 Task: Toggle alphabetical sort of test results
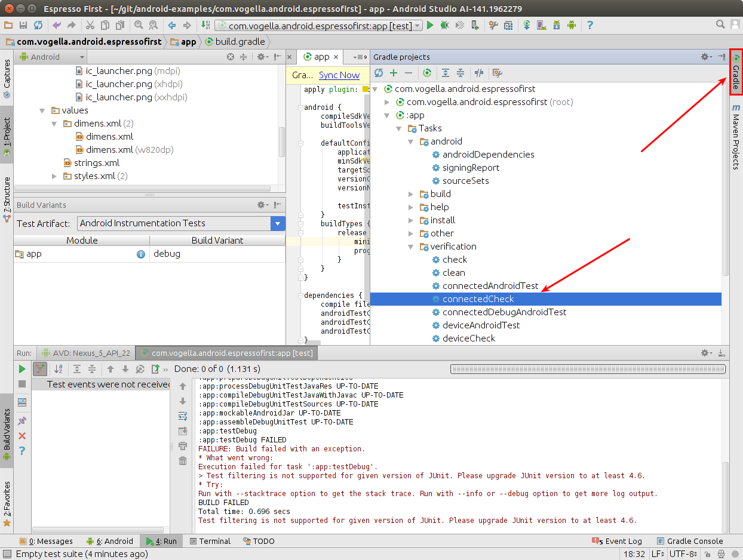(58, 369)
